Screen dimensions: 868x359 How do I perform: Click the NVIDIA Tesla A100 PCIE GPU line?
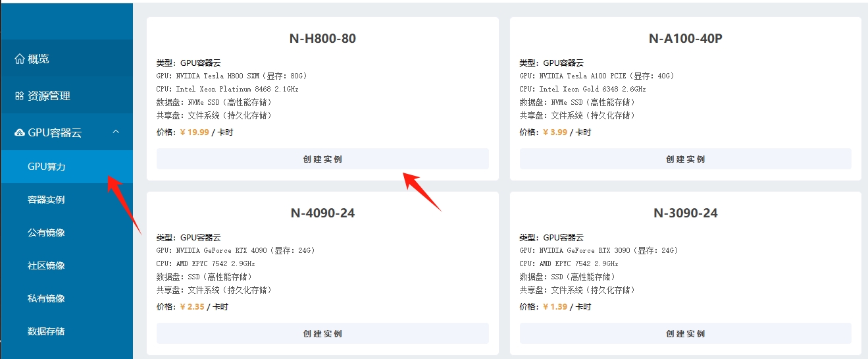[x=598, y=76]
